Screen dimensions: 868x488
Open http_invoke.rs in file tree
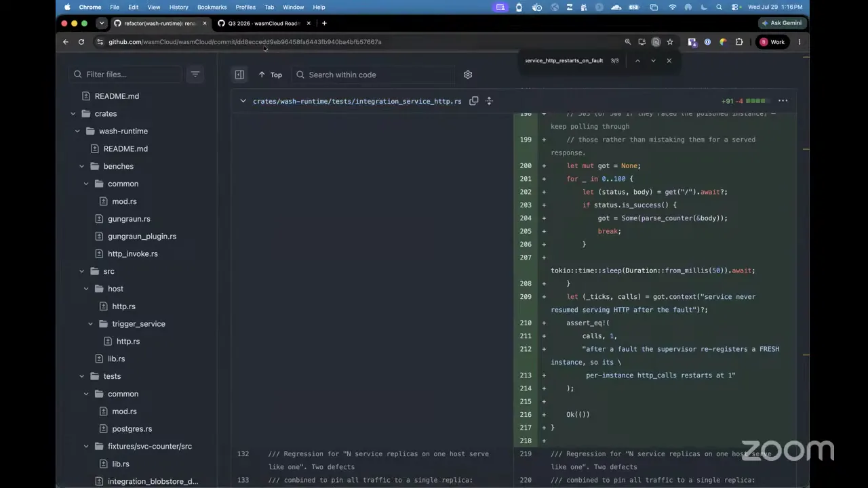(x=133, y=254)
